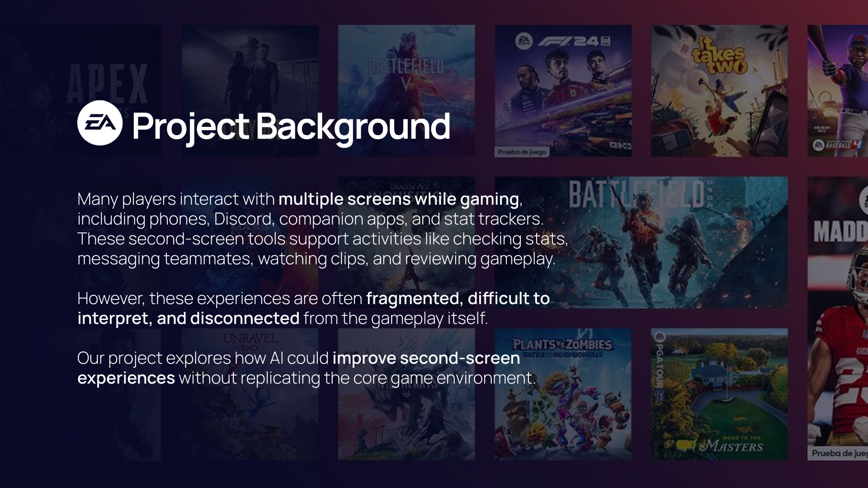Viewport: 868px width, 488px height.
Task: Click Prueba de juego badge on Madden tile
Action: pos(838,453)
